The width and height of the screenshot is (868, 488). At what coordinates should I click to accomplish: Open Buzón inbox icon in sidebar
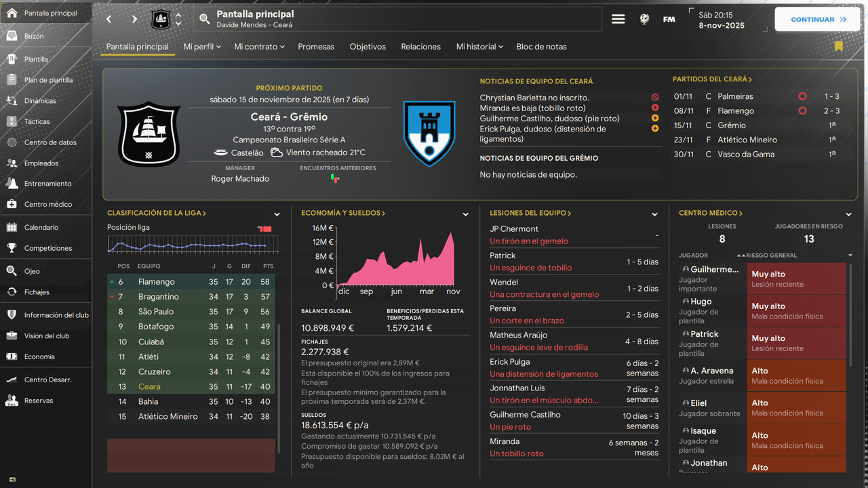point(12,36)
